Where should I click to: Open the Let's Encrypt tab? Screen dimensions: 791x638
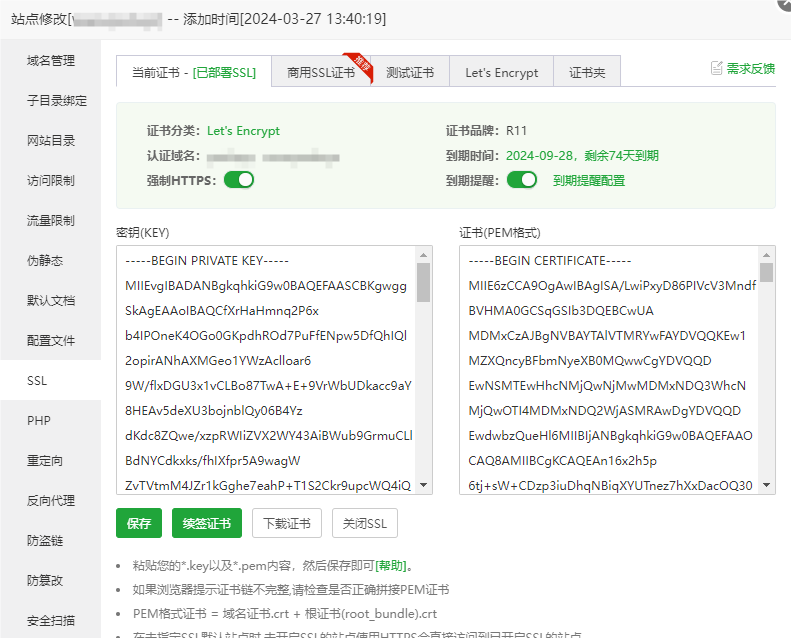(x=501, y=73)
